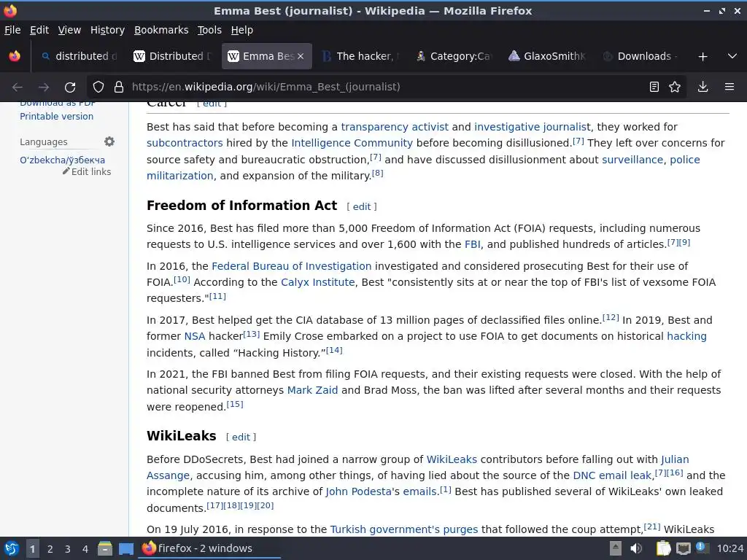This screenshot has width=747, height=560.
Task: Show site security lock info
Action: click(x=119, y=87)
